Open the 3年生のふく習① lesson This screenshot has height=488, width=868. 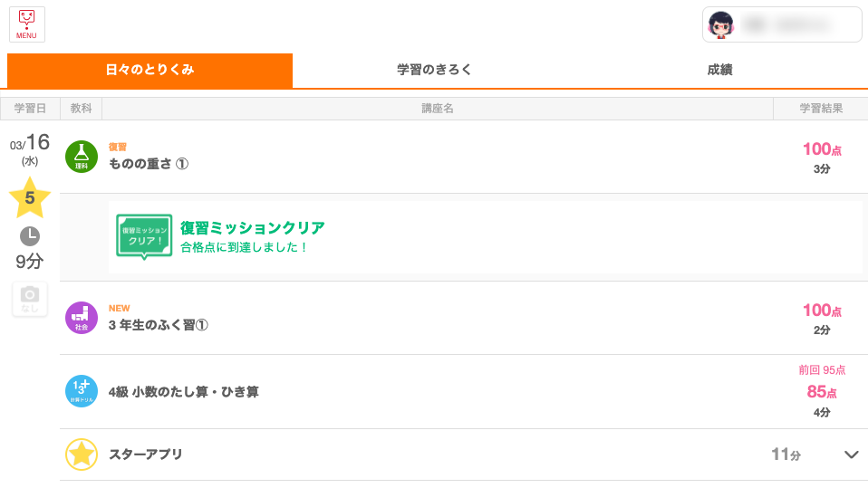point(159,325)
